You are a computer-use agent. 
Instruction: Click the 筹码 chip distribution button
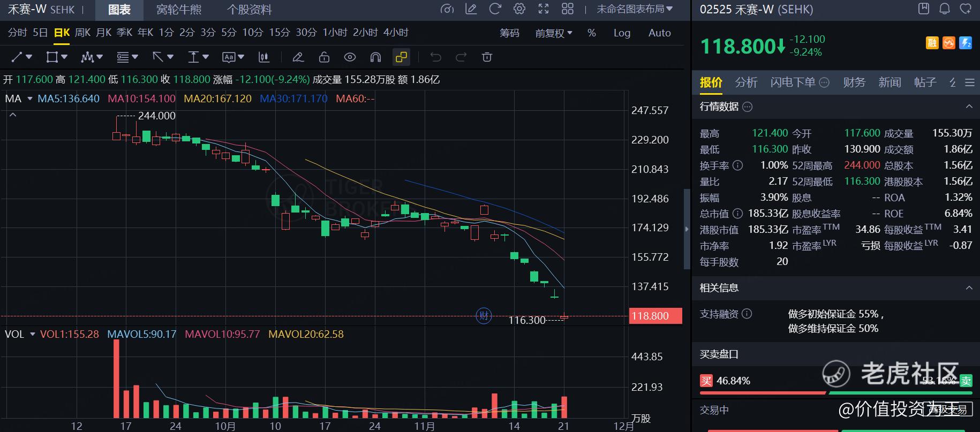tap(509, 33)
